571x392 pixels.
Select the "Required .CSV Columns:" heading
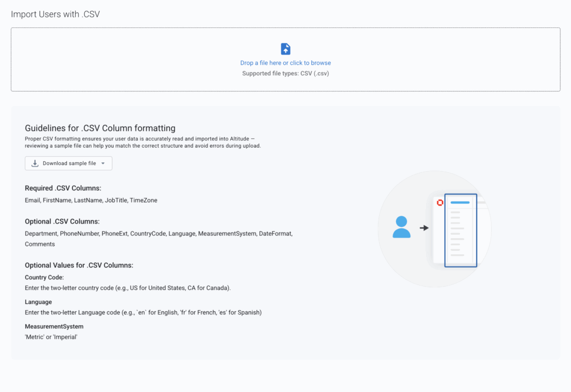63,188
